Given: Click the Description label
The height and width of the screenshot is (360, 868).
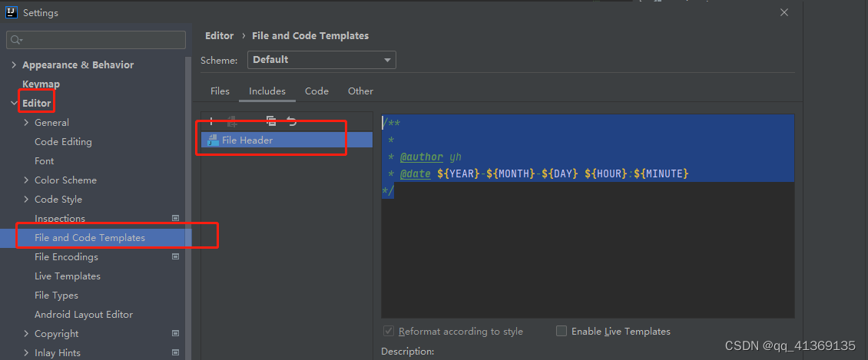Looking at the screenshot, I should [x=407, y=351].
